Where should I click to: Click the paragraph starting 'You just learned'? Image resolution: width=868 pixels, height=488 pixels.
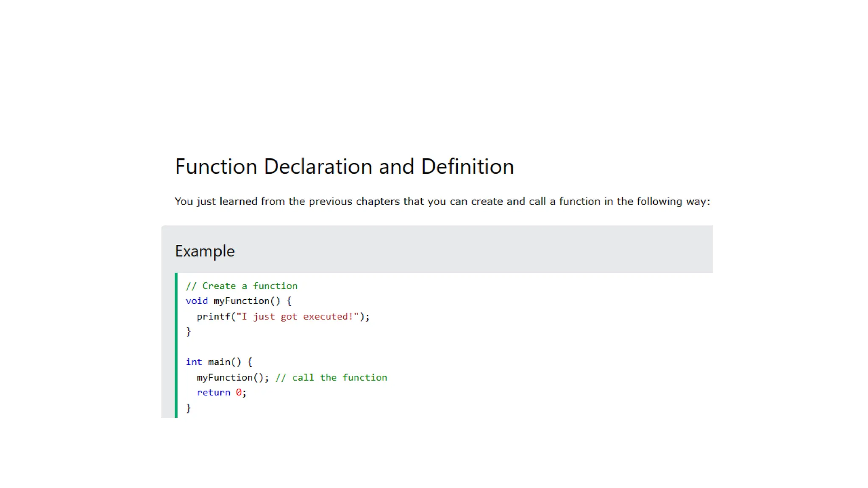(x=442, y=202)
